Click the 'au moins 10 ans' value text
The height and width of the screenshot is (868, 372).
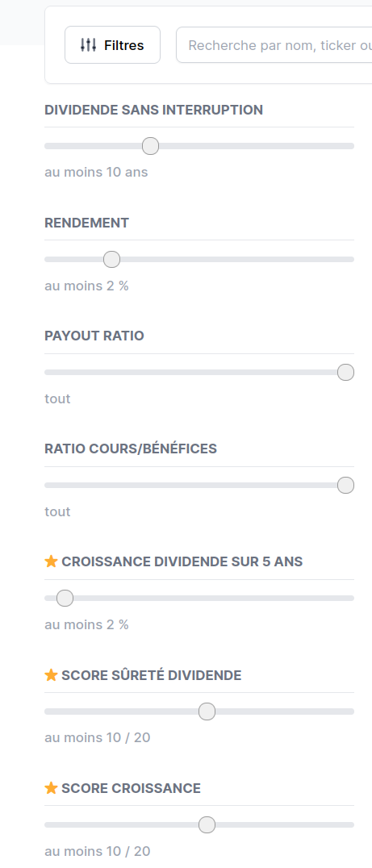point(96,172)
